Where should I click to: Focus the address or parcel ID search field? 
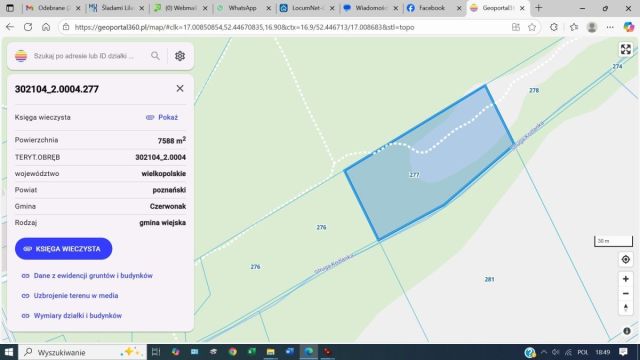click(84, 56)
